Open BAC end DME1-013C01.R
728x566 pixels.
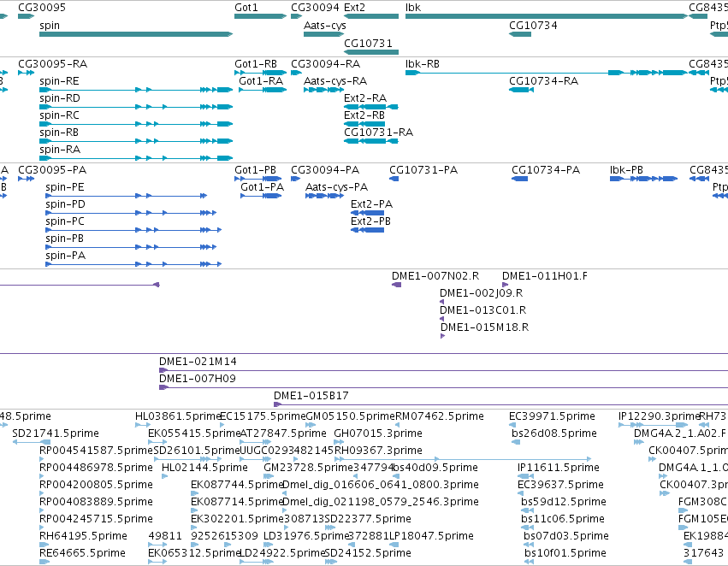pyautogui.click(x=441, y=319)
